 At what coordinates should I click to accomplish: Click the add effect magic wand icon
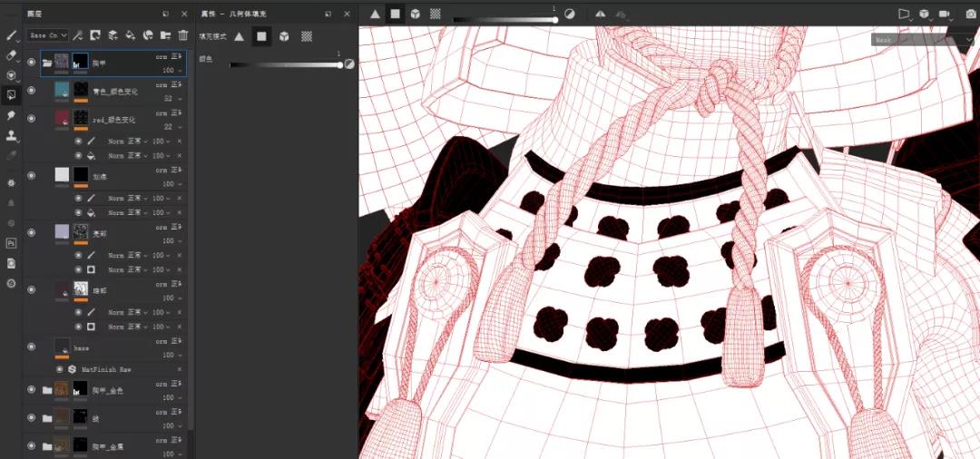[78, 35]
